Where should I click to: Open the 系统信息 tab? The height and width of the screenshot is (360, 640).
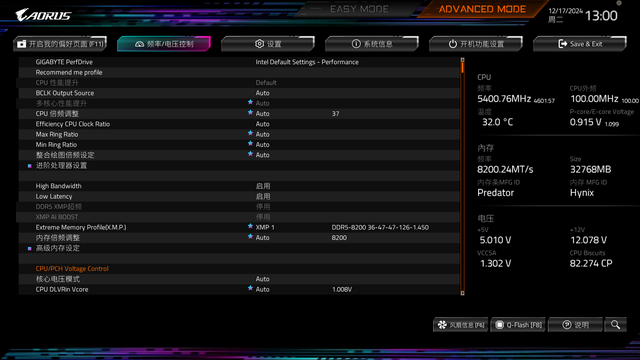coord(372,44)
